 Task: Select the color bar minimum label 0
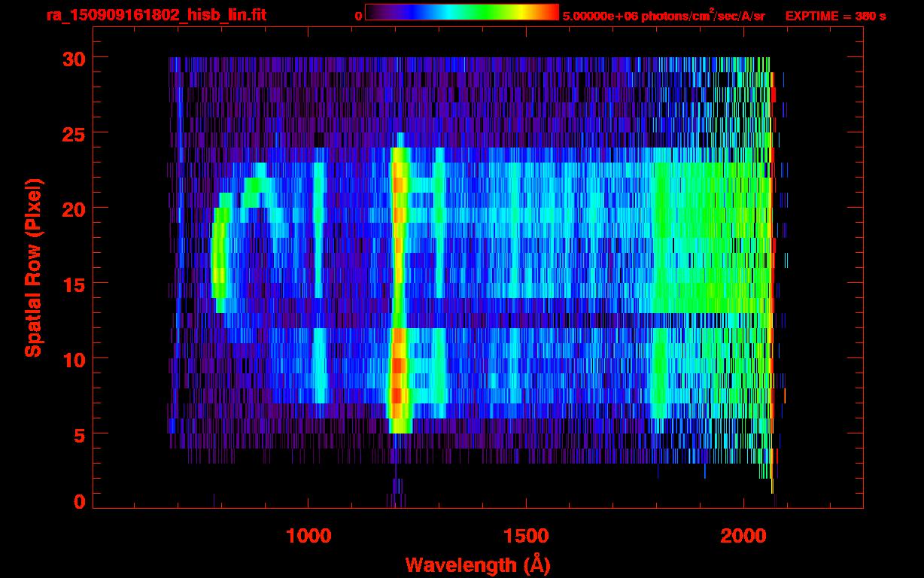[358, 16]
